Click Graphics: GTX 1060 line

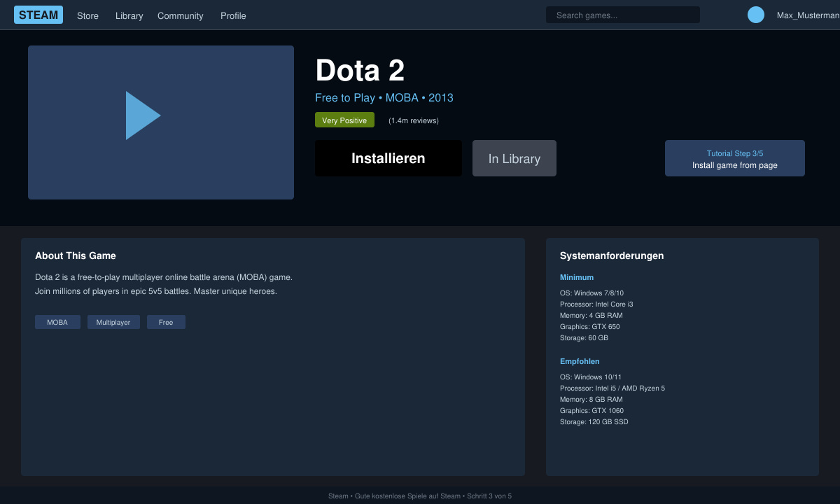[591, 410]
